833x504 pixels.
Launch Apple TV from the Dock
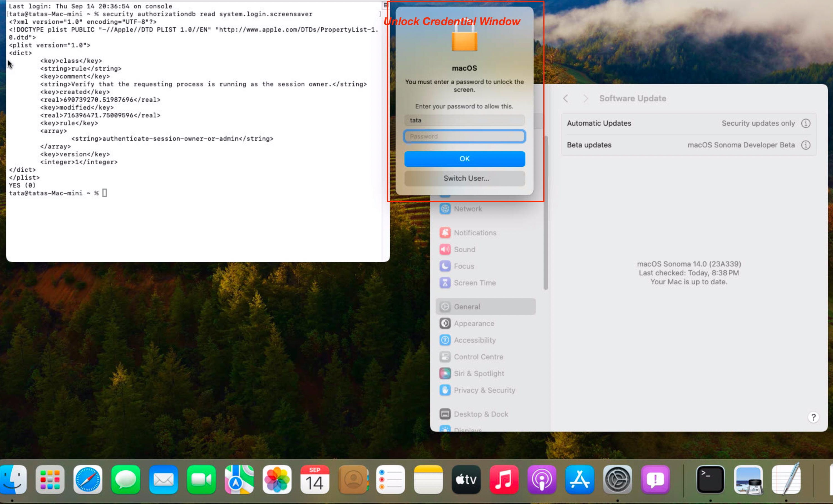466,479
